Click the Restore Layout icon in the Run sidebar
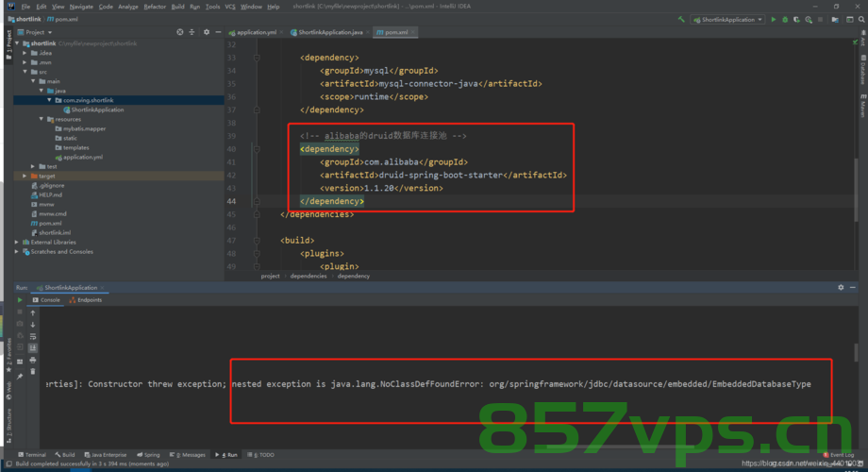The image size is (868, 472). [20, 362]
